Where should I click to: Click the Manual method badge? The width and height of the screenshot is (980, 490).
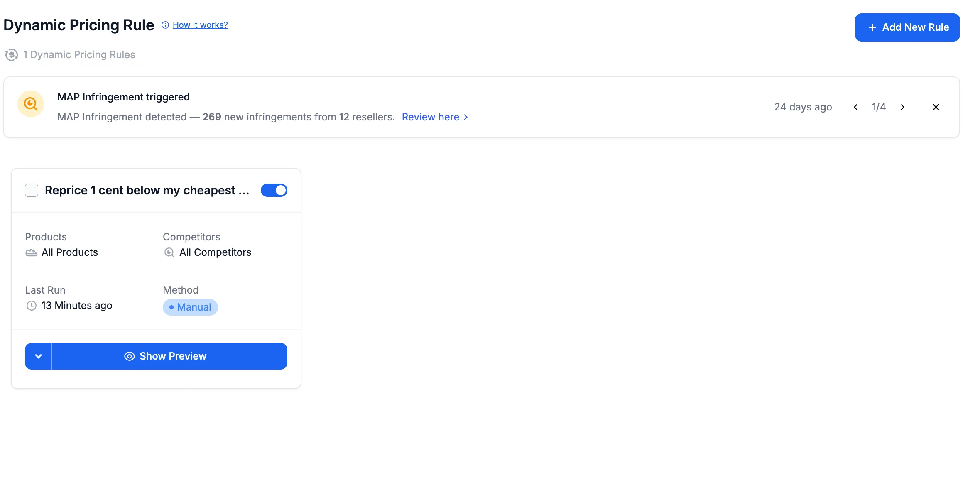pos(190,307)
